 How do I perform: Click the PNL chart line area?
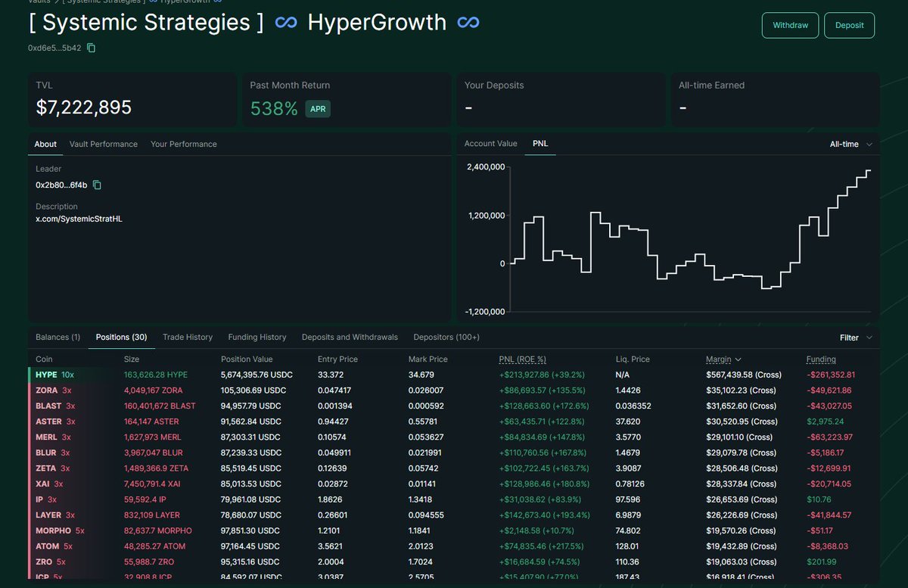pyautogui.click(x=690, y=239)
